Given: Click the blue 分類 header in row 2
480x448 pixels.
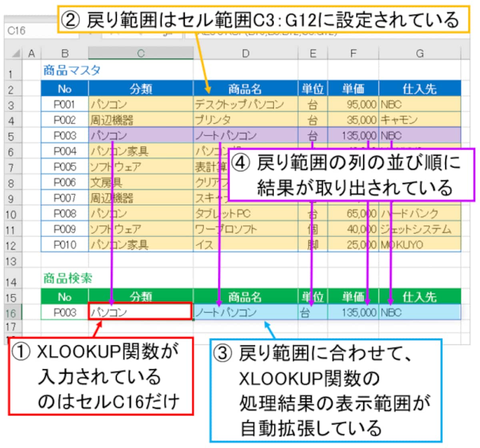Looking at the screenshot, I should point(141,89).
